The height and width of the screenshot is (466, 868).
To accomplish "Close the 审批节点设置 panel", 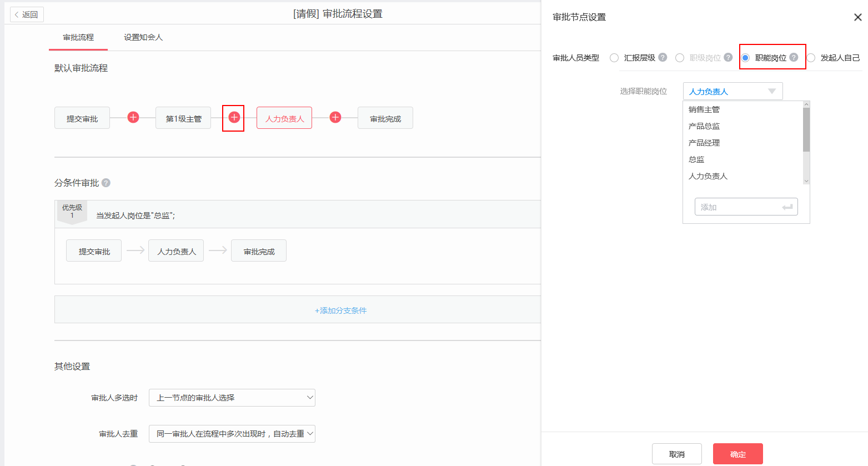I will point(857,17).
